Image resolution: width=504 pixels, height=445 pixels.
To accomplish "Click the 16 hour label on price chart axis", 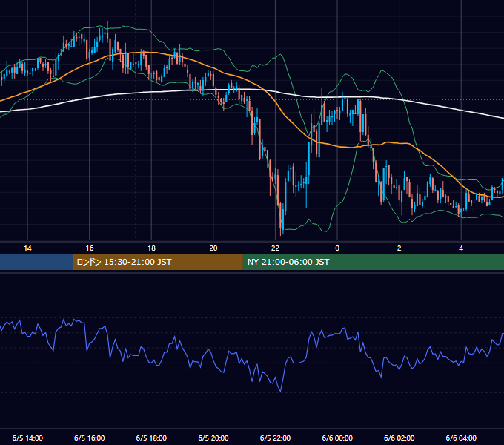I will (x=90, y=248).
